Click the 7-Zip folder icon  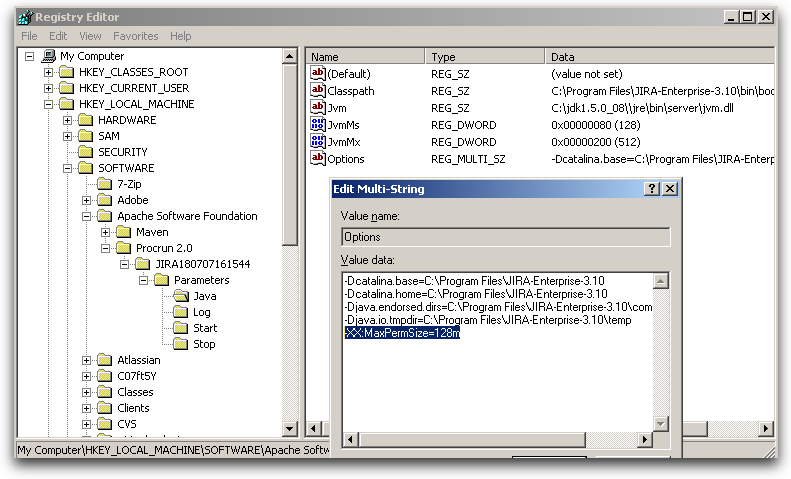(x=104, y=184)
